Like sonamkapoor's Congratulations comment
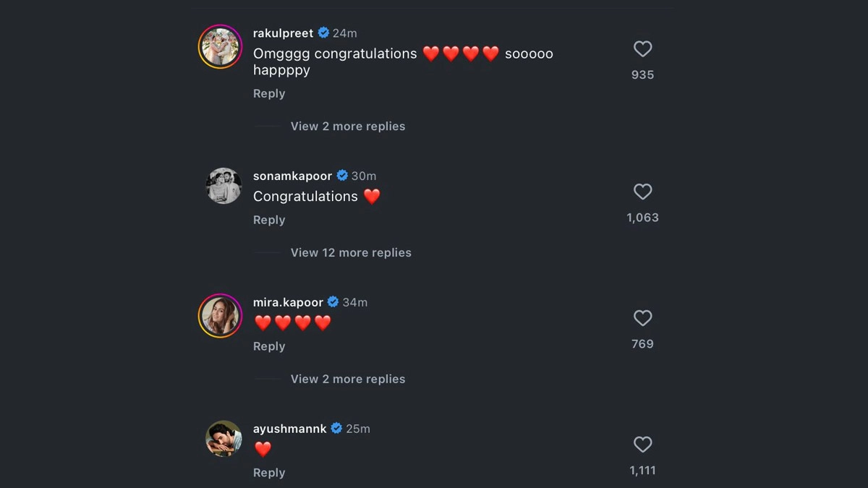Screen dimensions: 868x488 [642, 192]
